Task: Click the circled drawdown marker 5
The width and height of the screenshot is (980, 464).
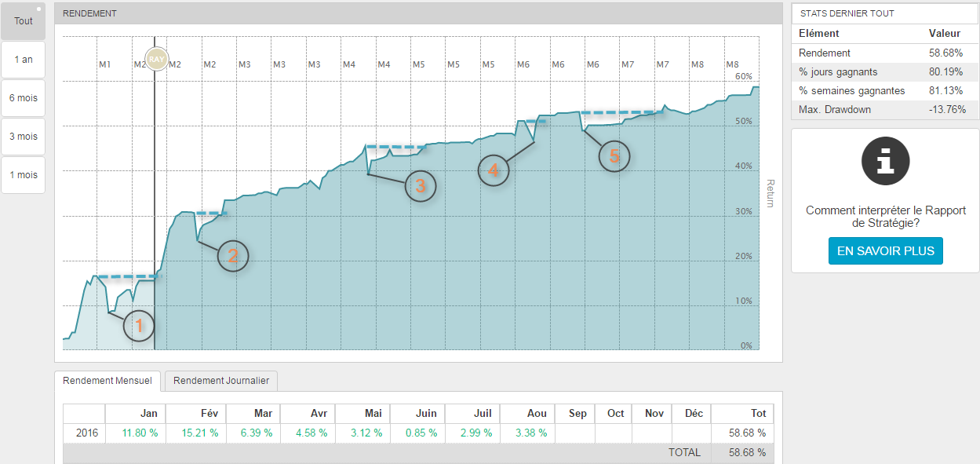Action: 614,156
